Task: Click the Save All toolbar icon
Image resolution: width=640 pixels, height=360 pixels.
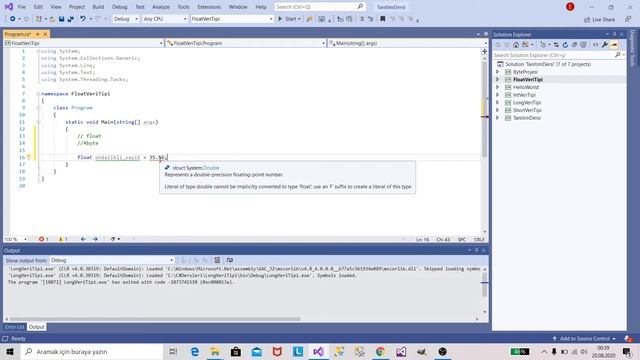Action: pos(71,19)
